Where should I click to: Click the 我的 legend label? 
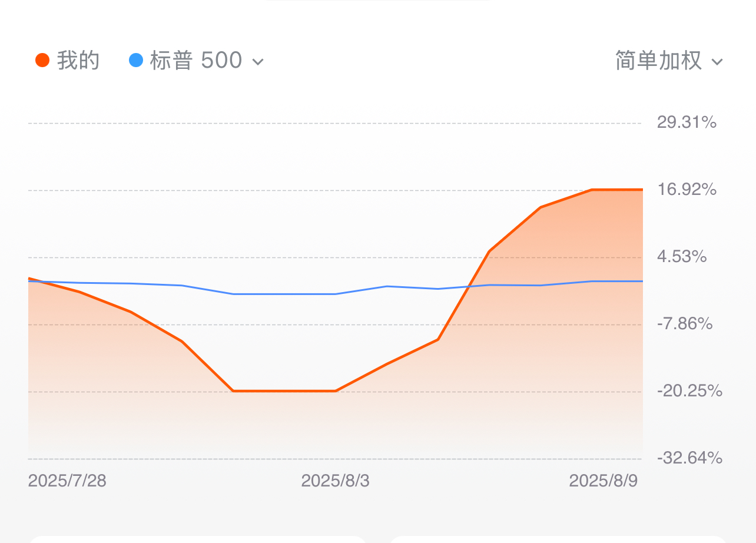78,61
